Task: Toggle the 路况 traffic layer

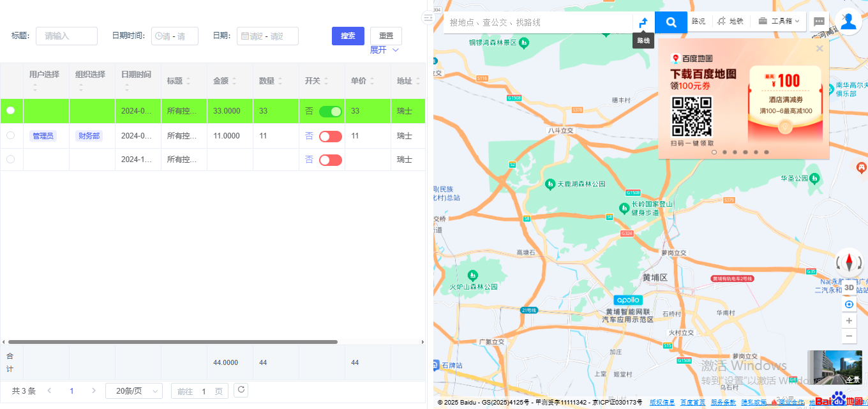Action: tap(698, 21)
